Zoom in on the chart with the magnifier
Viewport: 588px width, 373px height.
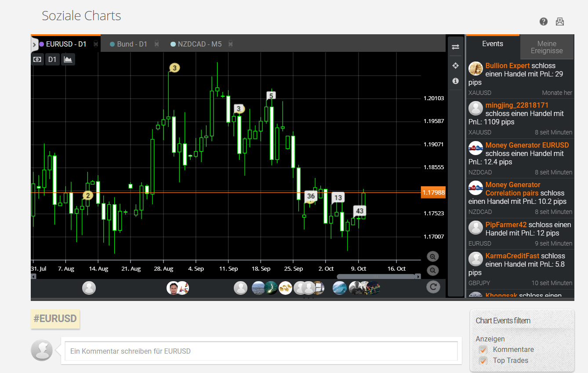433,256
